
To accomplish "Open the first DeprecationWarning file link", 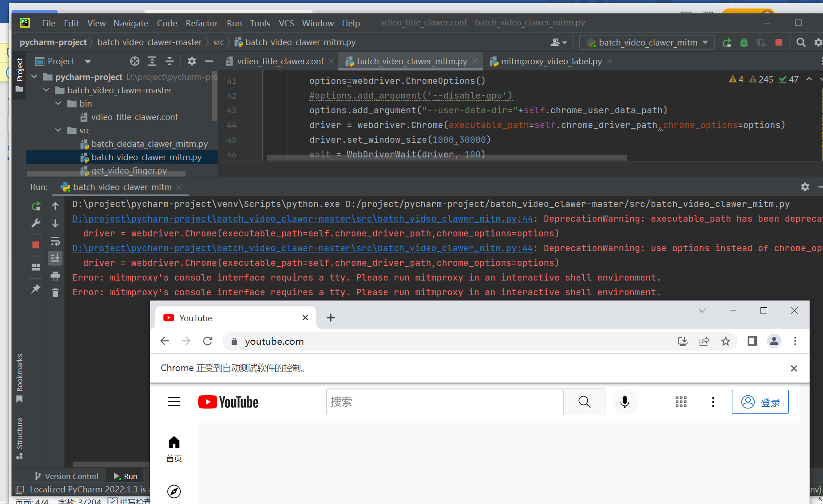I will pyautogui.click(x=303, y=219).
